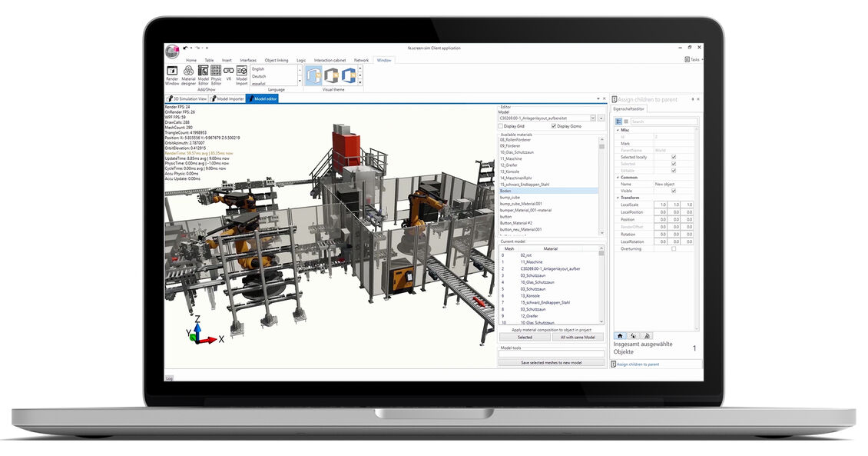
Task: Click the application logo button
Action: tap(172, 51)
